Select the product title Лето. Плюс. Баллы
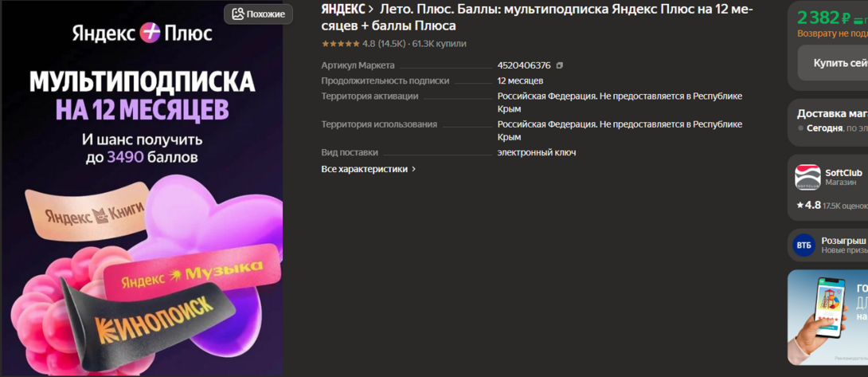 coord(537,18)
